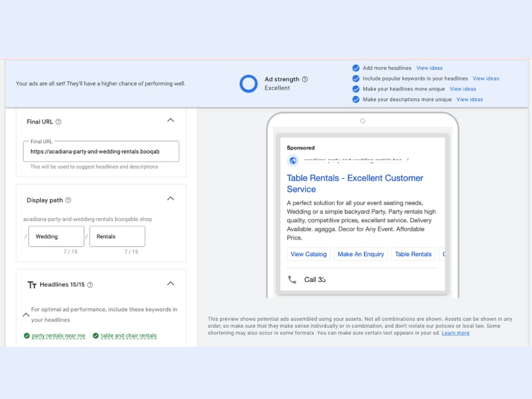Click the Excellent ad strength text
Image resolution: width=532 pixels, height=399 pixels.
pos(277,88)
